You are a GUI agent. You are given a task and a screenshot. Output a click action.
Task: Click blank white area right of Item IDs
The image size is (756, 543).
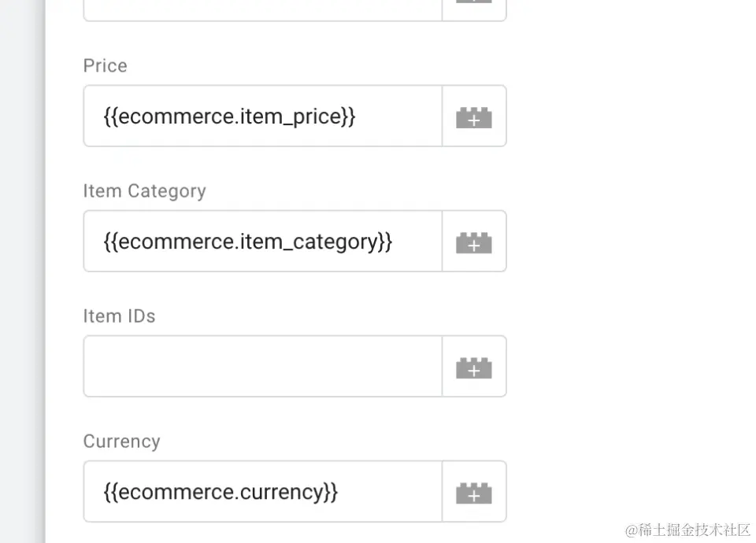(630, 367)
